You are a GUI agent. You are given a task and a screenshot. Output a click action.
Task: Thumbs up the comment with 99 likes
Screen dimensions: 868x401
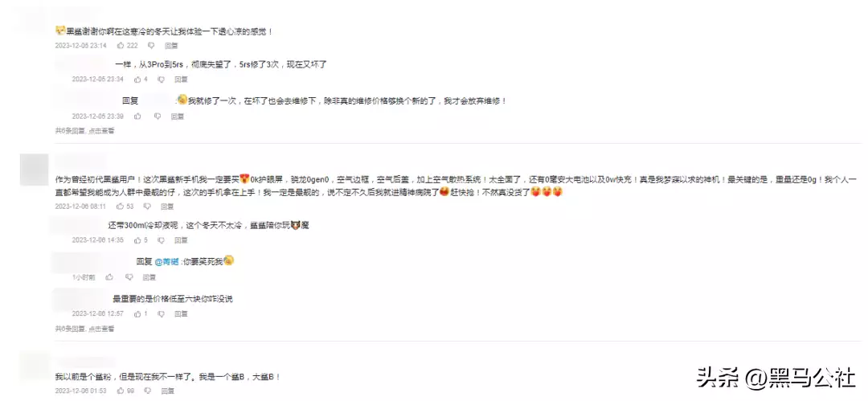coord(120,391)
